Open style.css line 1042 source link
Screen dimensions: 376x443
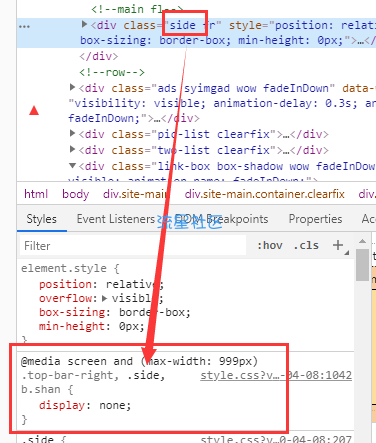(x=276, y=375)
